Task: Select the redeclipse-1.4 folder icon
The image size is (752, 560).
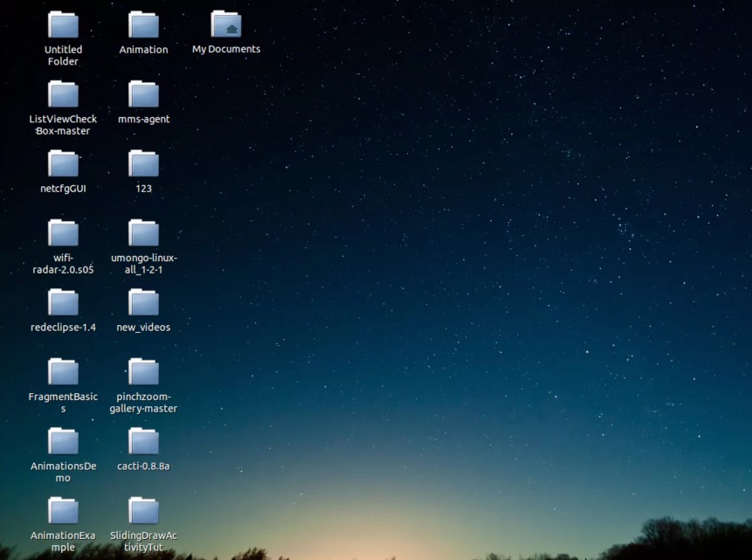Action: coord(63,302)
